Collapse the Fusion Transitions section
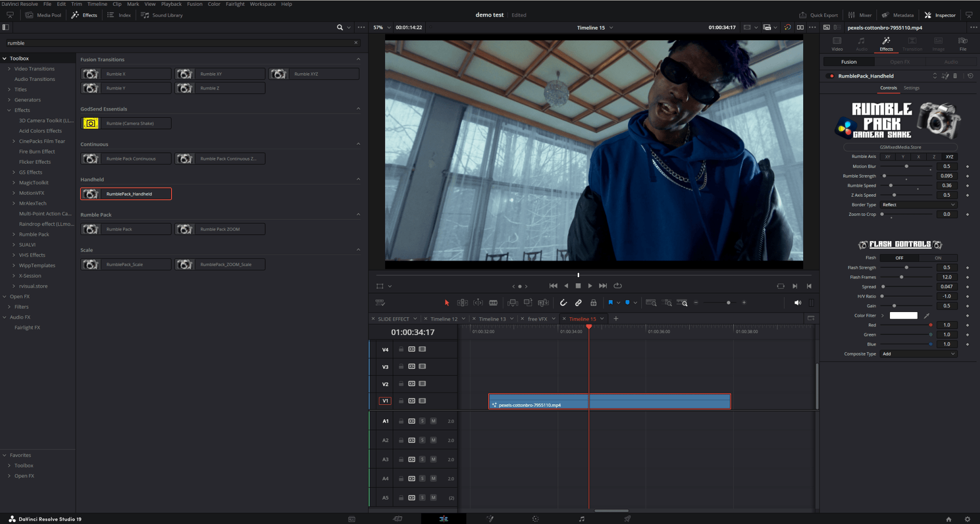The width and height of the screenshot is (980, 524). [x=358, y=59]
